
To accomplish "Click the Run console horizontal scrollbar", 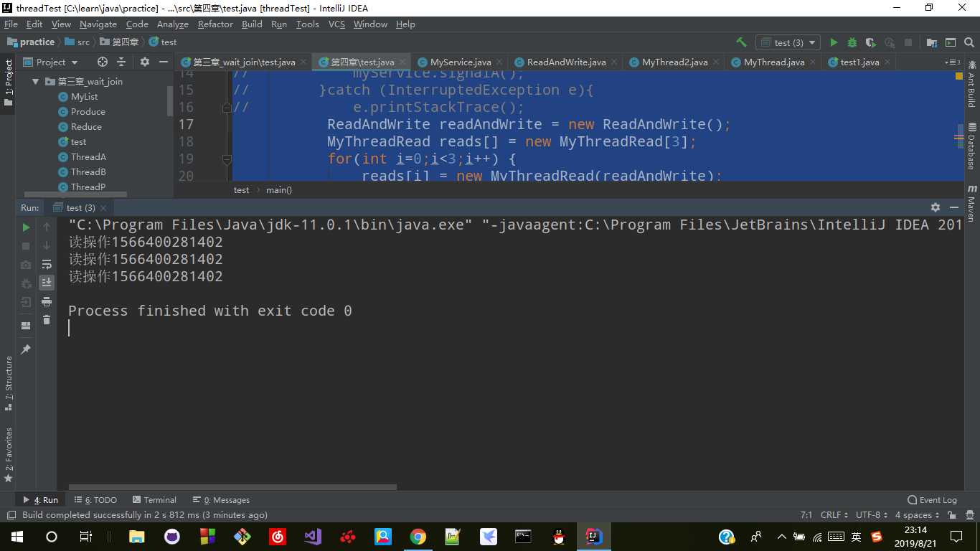I will (x=232, y=487).
